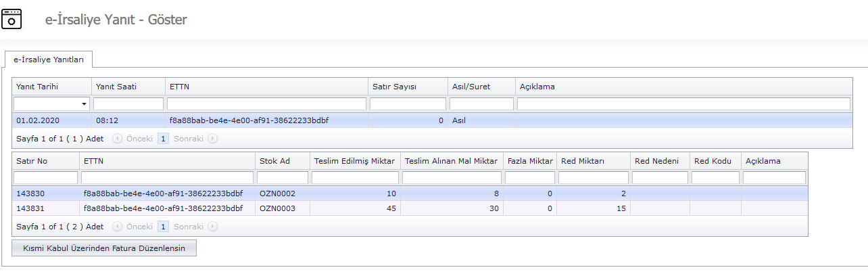
Task: Click the Yanıt Saati filter field
Action: pos(128,104)
